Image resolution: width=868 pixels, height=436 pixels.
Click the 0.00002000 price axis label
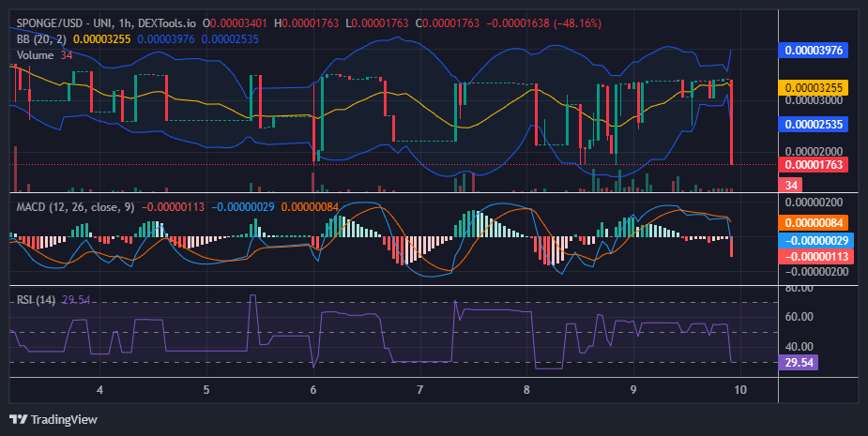[814, 152]
